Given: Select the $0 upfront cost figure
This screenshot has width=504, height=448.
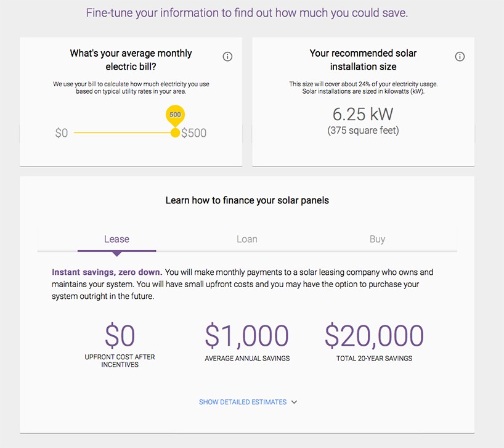Looking at the screenshot, I should pyautogui.click(x=119, y=335).
